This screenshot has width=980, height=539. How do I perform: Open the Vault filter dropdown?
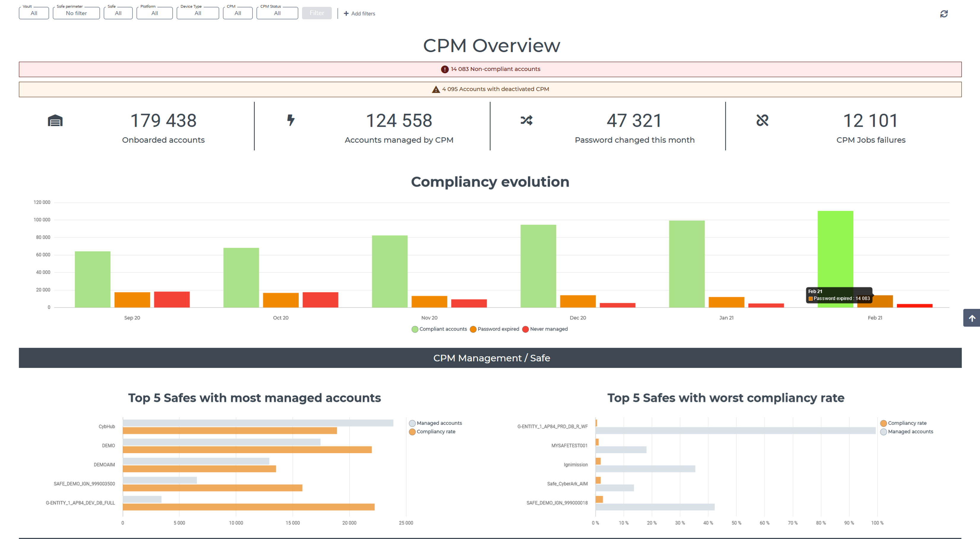(34, 13)
